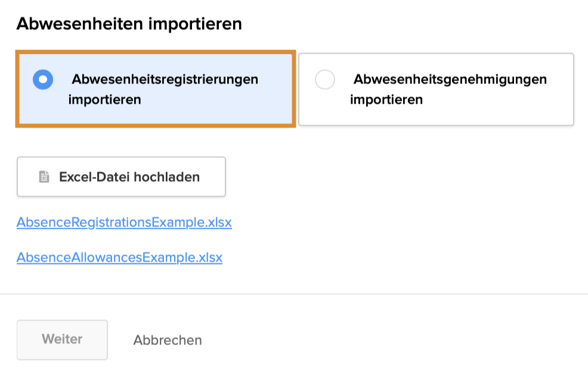Select the Abwesenheitsgenehmigungen radio circle
Image resolution: width=588 pixels, height=379 pixels.
(325, 79)
